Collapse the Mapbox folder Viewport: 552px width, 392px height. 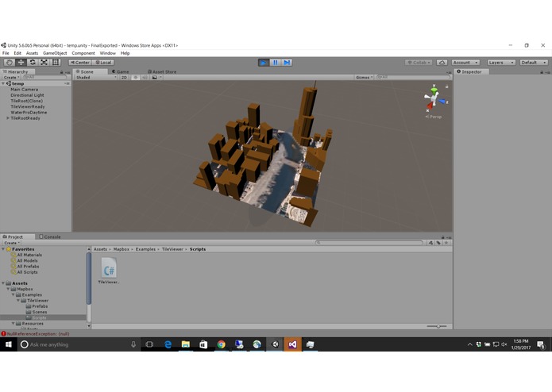click(8, 289)
